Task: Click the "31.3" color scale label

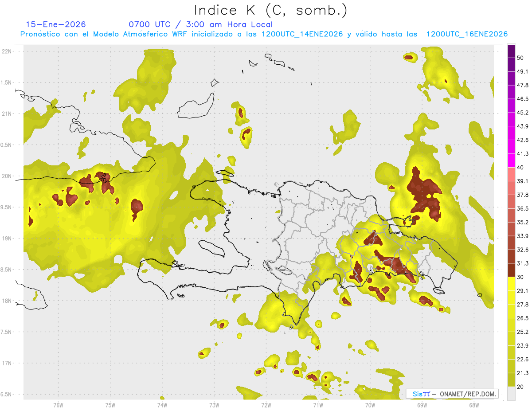Action: 523,263
